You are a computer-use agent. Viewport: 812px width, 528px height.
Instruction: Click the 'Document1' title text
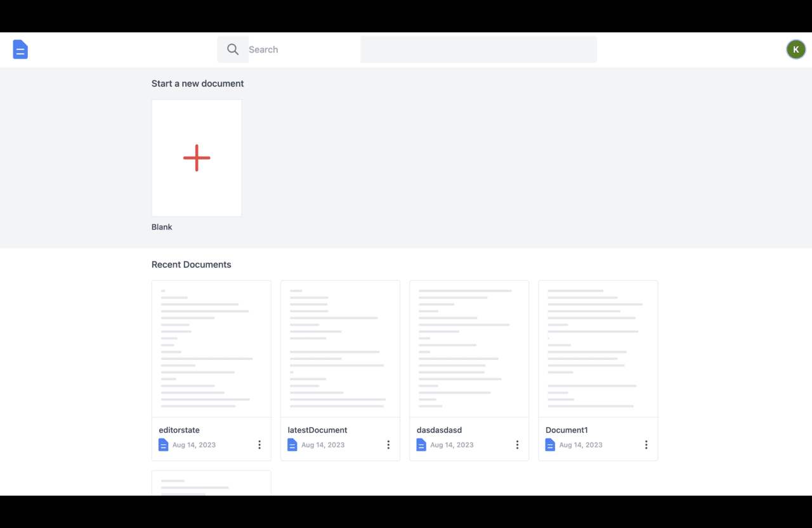tap(566, 430)
